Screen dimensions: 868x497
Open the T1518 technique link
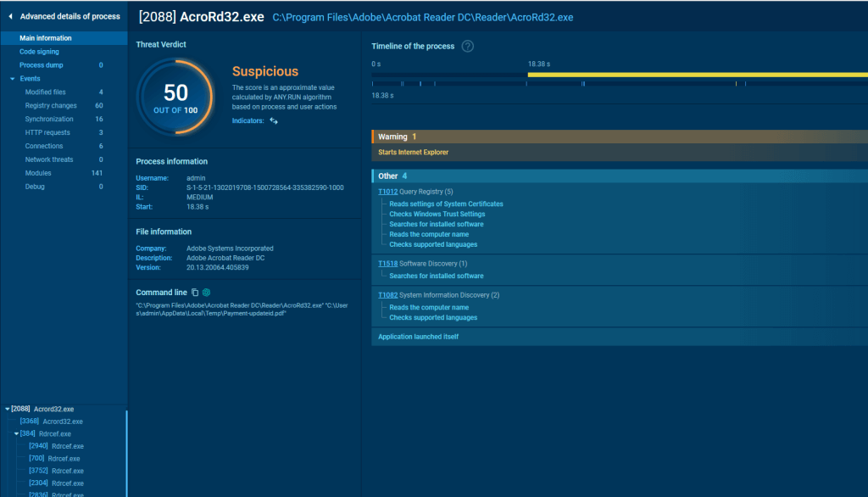coord(387,264)
